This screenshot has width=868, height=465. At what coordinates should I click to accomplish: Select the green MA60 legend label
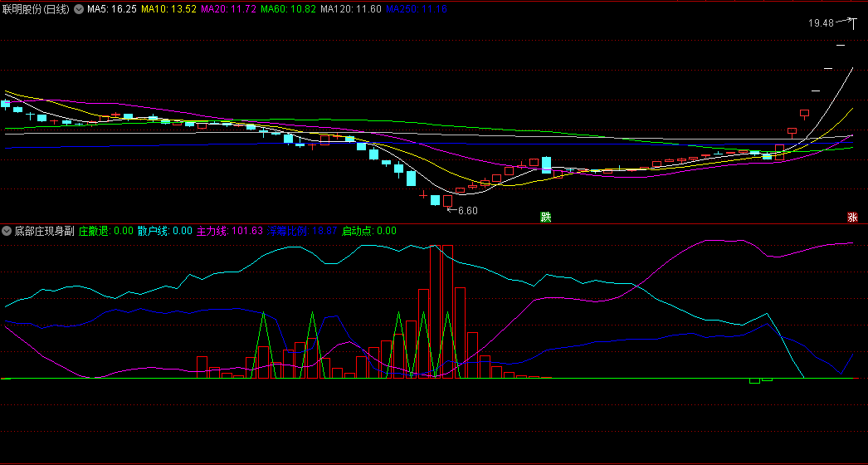pos(287,9)
